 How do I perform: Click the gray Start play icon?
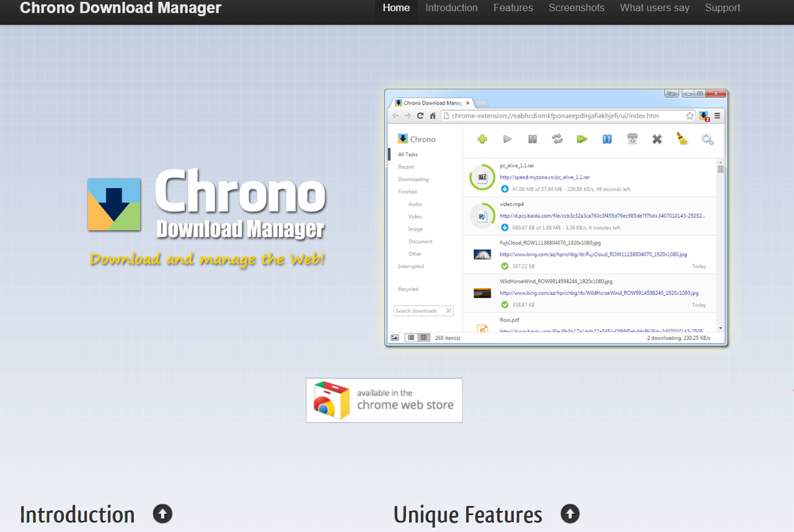pyautogui.click(x=508, y=139)
